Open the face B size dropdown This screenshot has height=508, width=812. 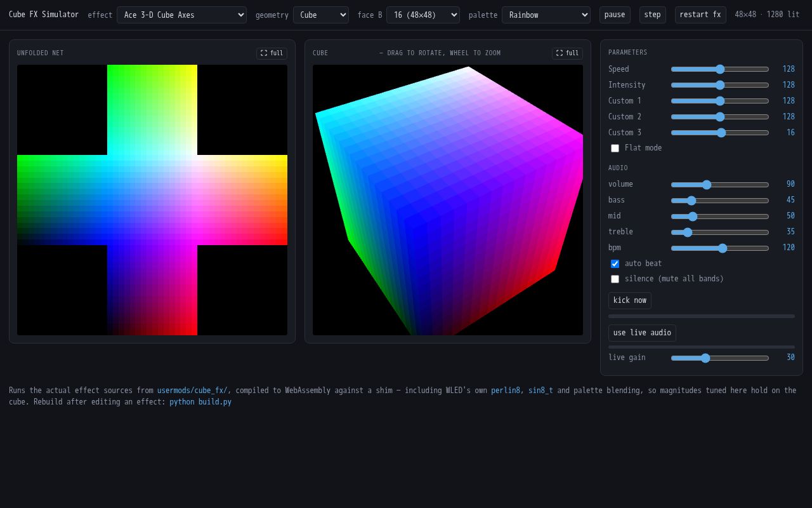[x=423, y=15]
